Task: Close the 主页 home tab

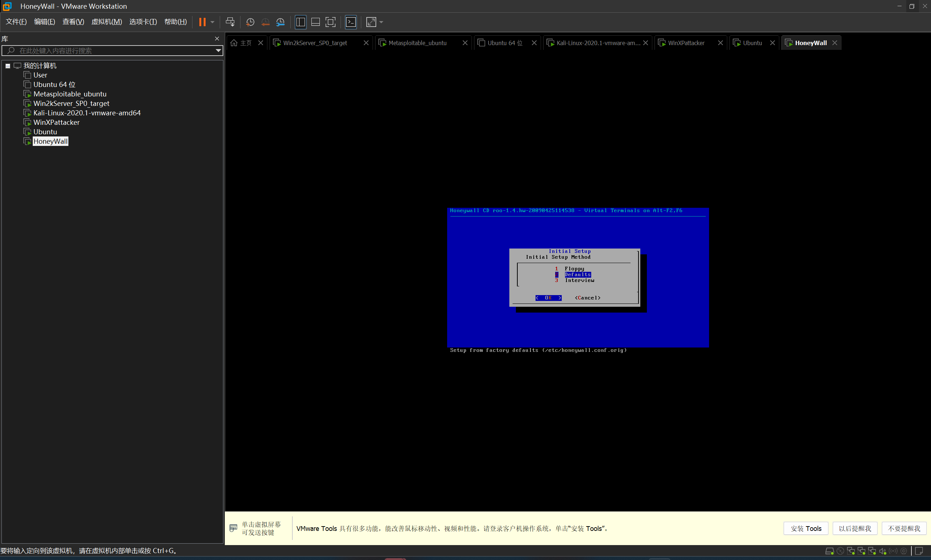Action: coord(260,43)
